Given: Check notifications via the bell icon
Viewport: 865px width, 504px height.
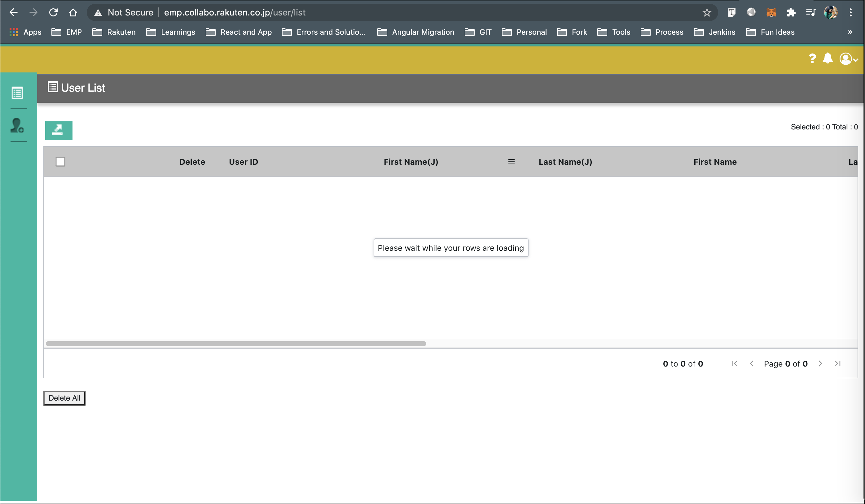Looking at the screenshot, I should pyautogui.click(x=828, y=58).
